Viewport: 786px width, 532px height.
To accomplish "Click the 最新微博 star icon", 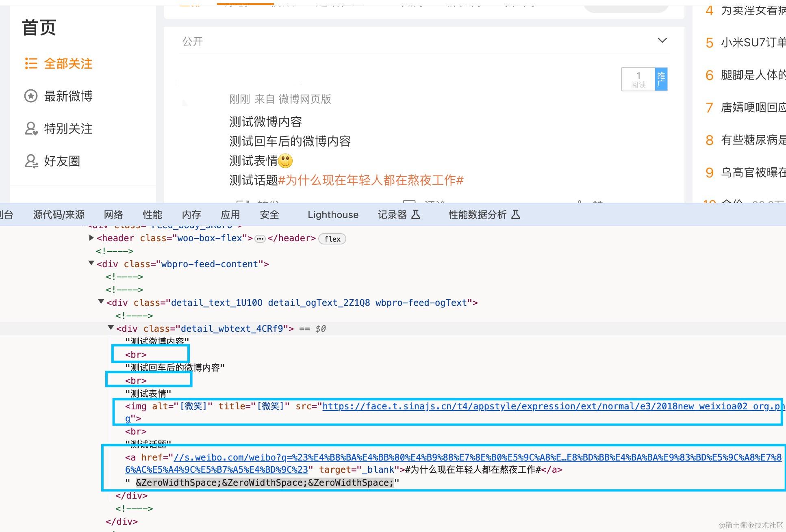I will coord(31,96).
